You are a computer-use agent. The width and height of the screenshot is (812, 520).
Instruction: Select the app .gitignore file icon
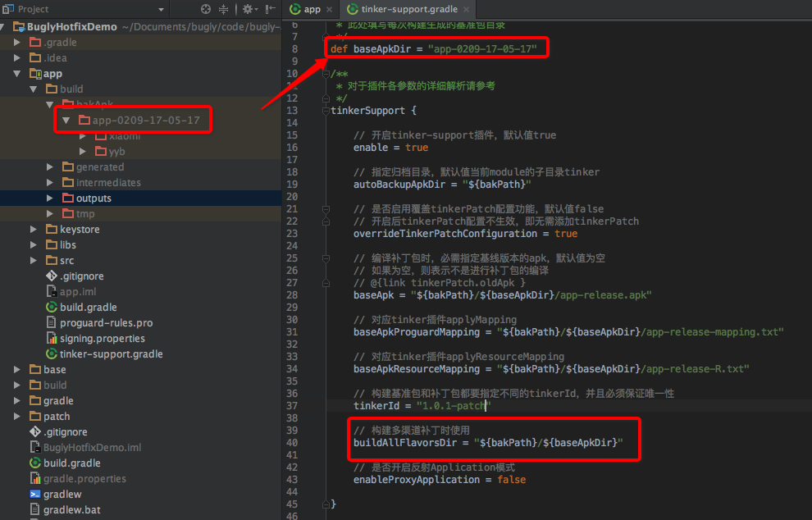click(x=52, y=276)
